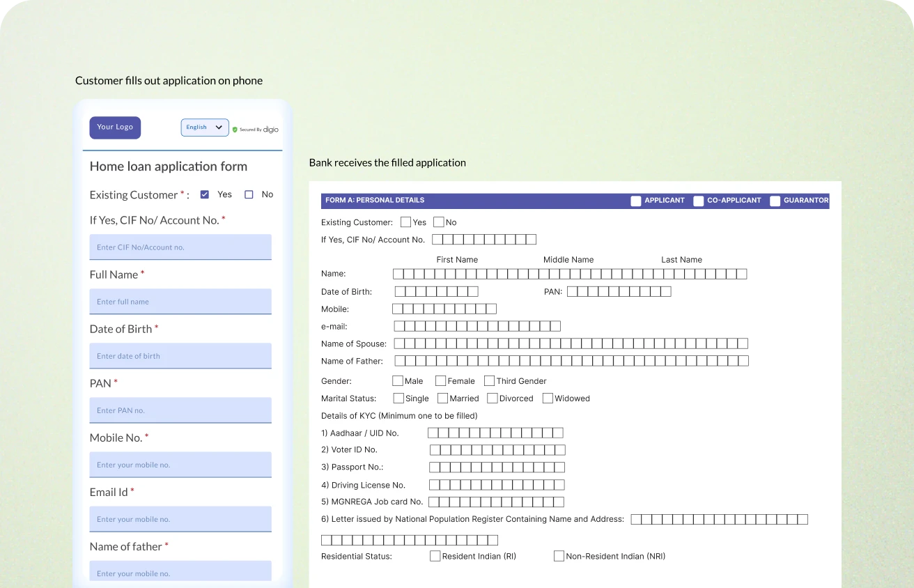Click the Name of Father boxes on bank form
914x588 pixels.
[x=572, y=361]
